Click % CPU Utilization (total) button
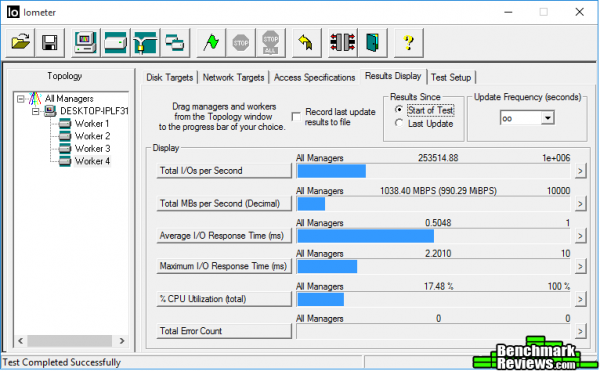 click(224, 299)
